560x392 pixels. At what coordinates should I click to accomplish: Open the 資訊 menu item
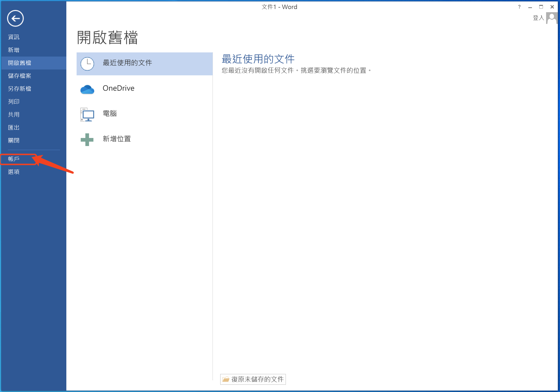pyautogui.click(x=14, y=37)
